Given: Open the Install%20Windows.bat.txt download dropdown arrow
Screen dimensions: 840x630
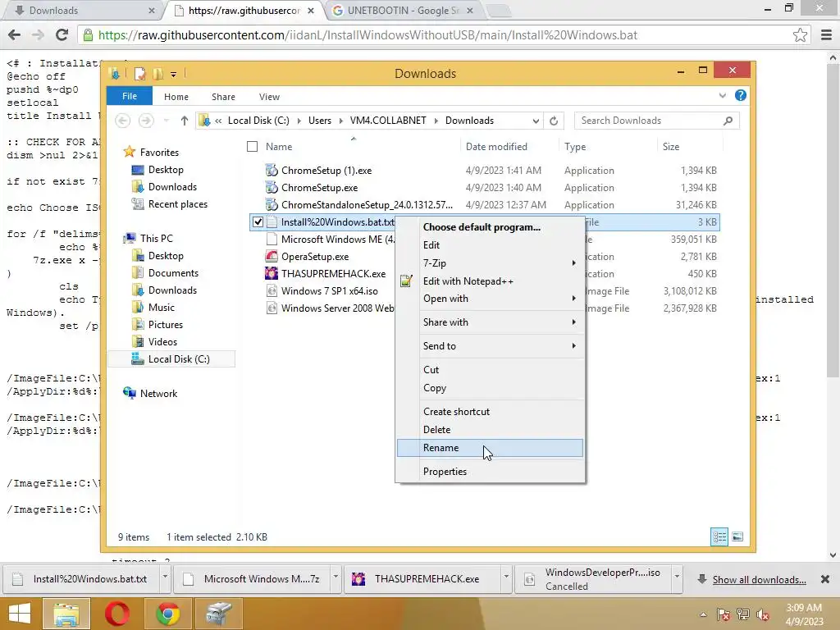Looking at the screenshot, I should pos(165,577).
